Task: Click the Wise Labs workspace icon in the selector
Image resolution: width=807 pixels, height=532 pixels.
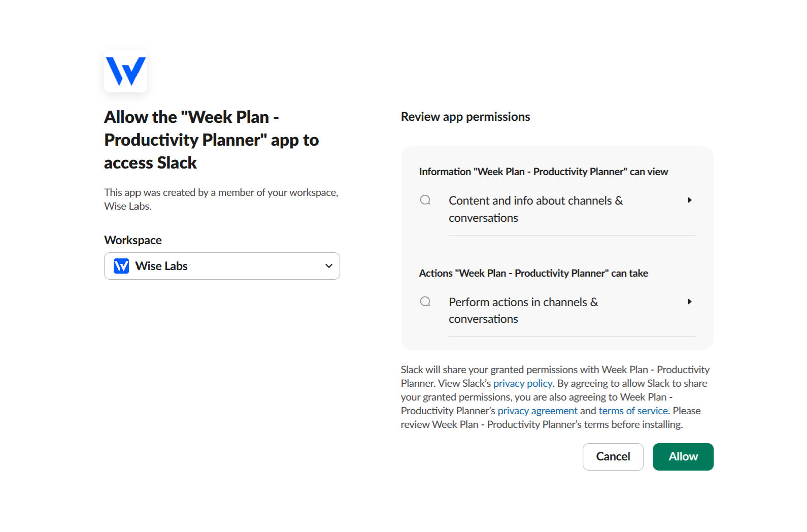Action: 121,266
